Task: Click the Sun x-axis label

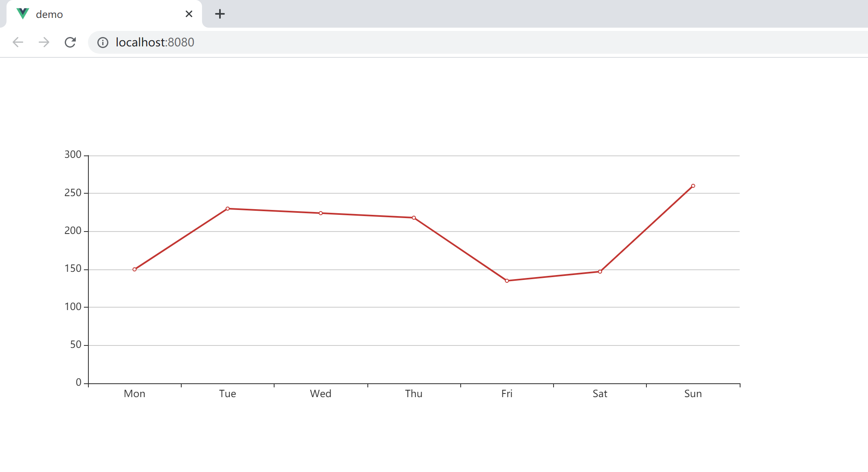Action: point(693,394)
